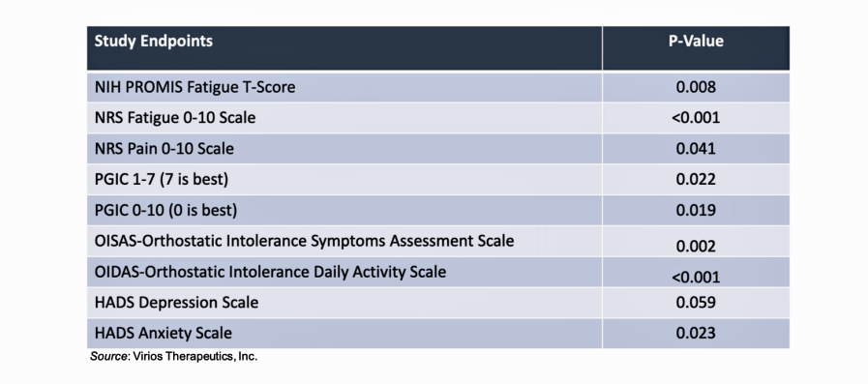Click the PGIC 0-10 (0 is best) row
868x384 pixels.
tap(438, 210)
